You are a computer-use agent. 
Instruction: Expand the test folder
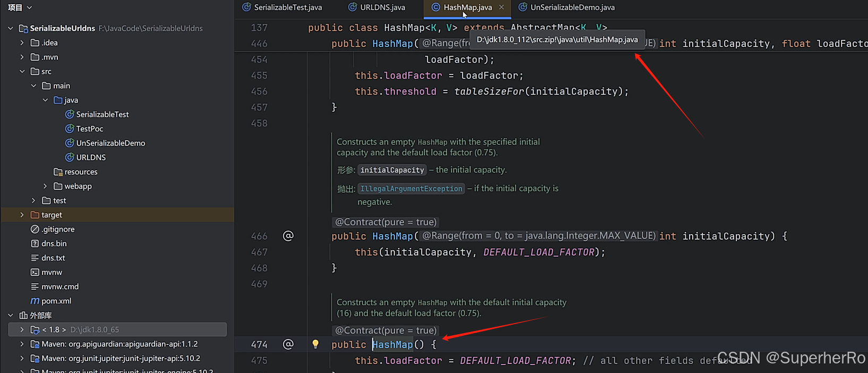[33, 200]
